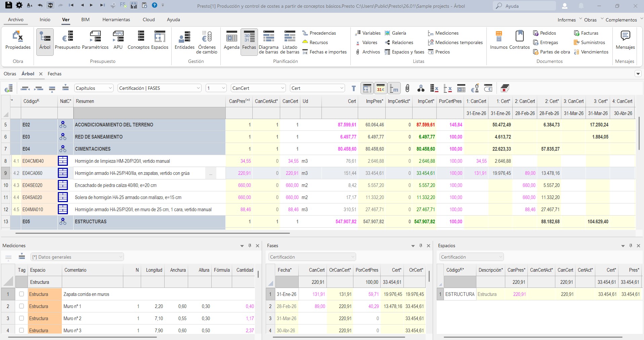Image resolution: width=644 pixels, height=340 pixels.
Task: Open the Presupuesto view icon
Action: coord(68,41)
